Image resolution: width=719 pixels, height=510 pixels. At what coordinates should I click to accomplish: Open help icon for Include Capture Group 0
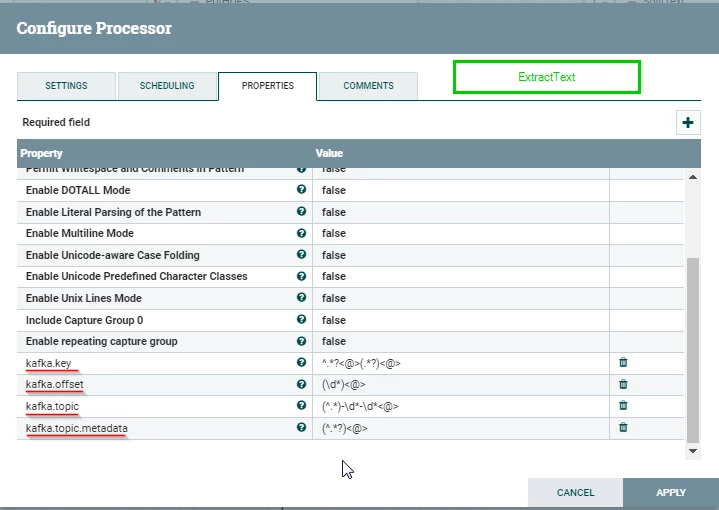[301, 319]
